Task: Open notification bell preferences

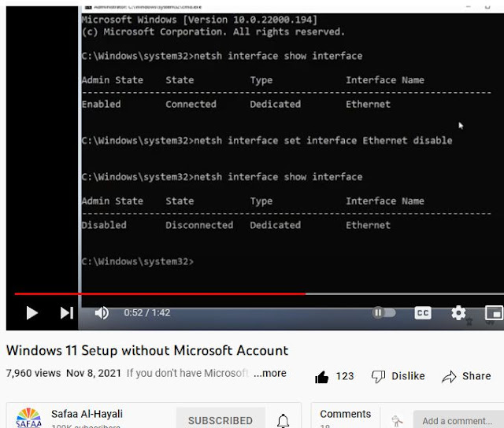Action: (283, 420)
